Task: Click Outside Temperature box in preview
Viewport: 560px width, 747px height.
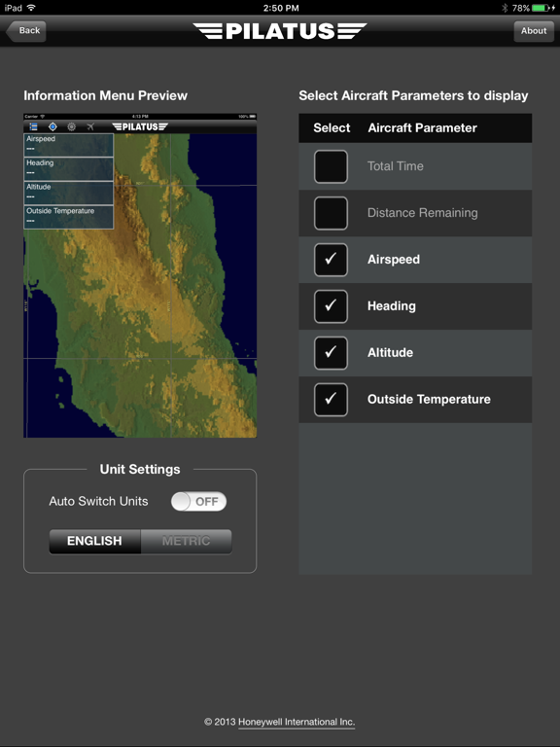Action: (69, 217)
